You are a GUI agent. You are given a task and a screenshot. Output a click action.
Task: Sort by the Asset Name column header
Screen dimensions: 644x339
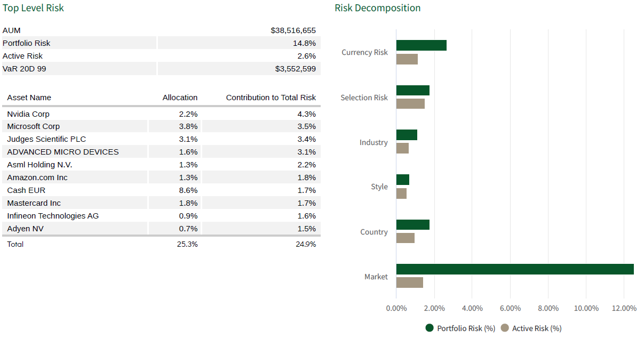[29, 98]
